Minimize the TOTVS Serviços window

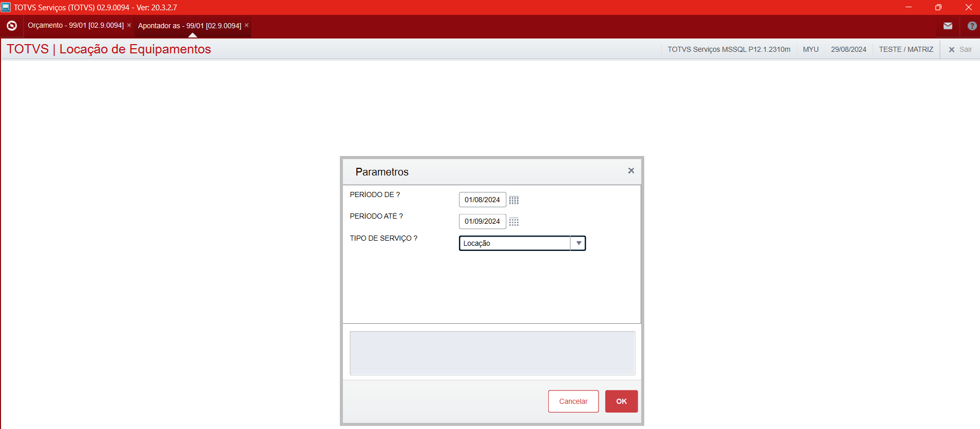click(x=909, y=7)
